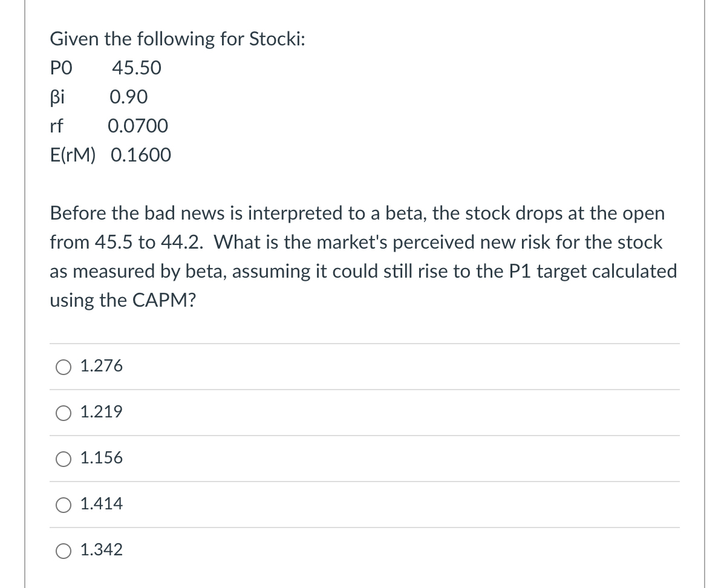Choose the 1.219 radio button
Image resolution: width=727 pixels, height=588 pixels.
tap(64, 413)
